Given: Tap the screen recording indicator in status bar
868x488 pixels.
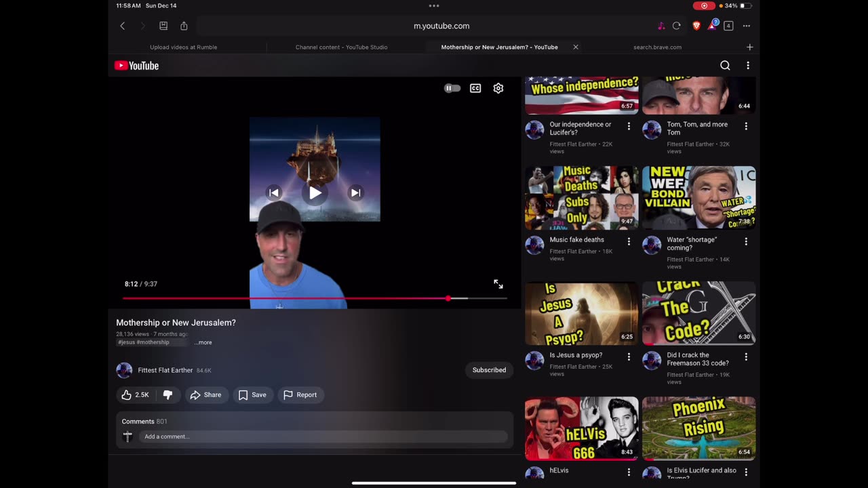Looking at the screenshot, I should [x=704, y=5].
